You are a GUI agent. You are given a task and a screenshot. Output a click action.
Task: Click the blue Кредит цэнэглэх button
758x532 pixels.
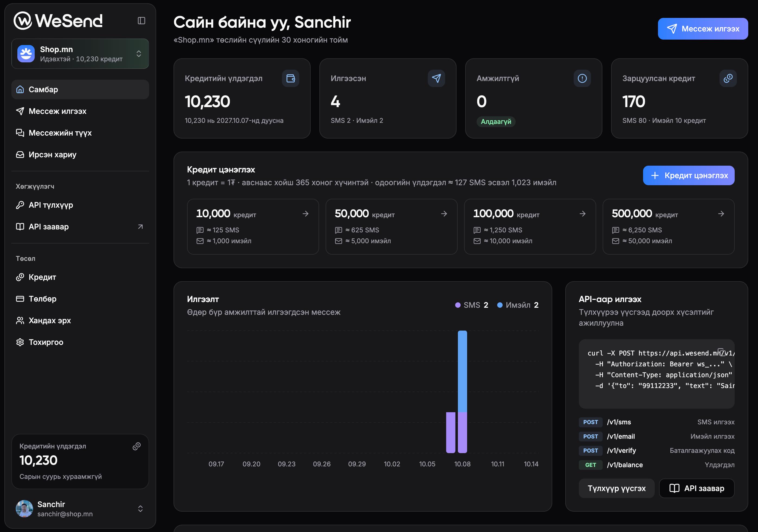pyautogui.click(x=689, y=175)
